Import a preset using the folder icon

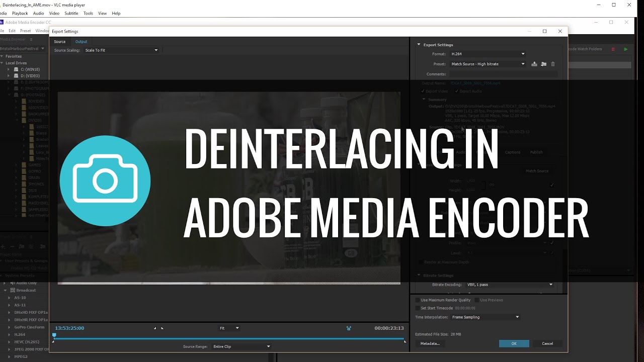coord(543,64)
